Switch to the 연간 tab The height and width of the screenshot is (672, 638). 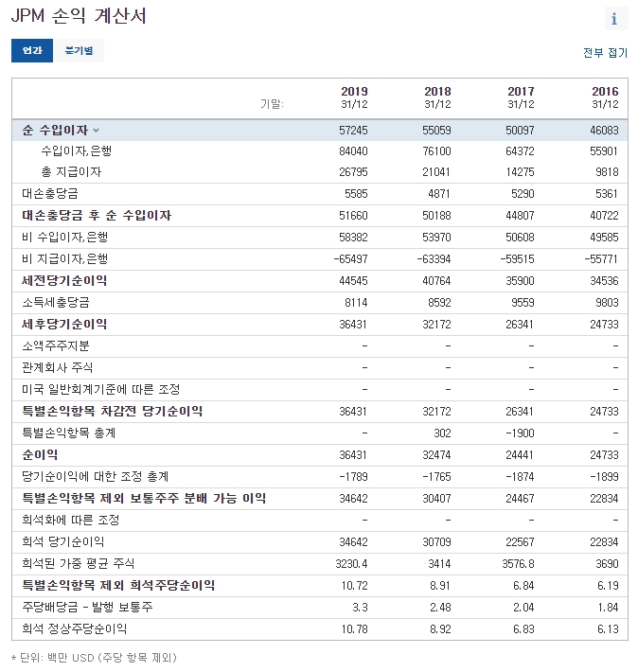(x=32, y=50)
